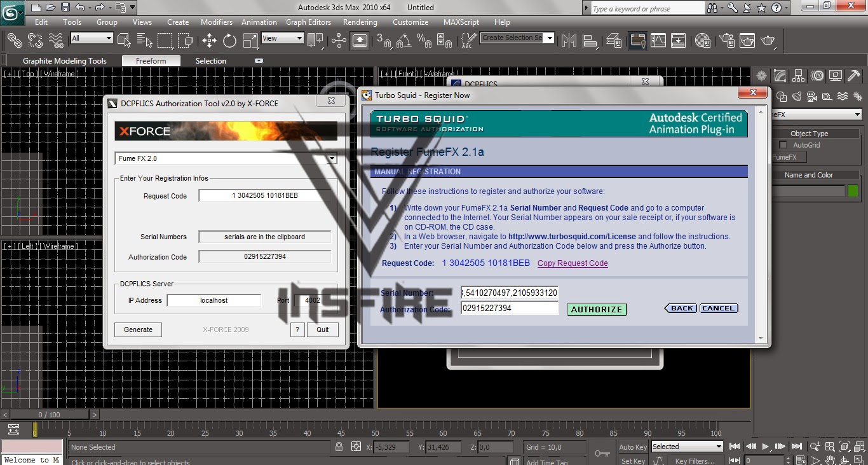This screenshot has width=868, height=465.
Task: Switch to the Freeform ribbon tab
Action: click(151, 61)
